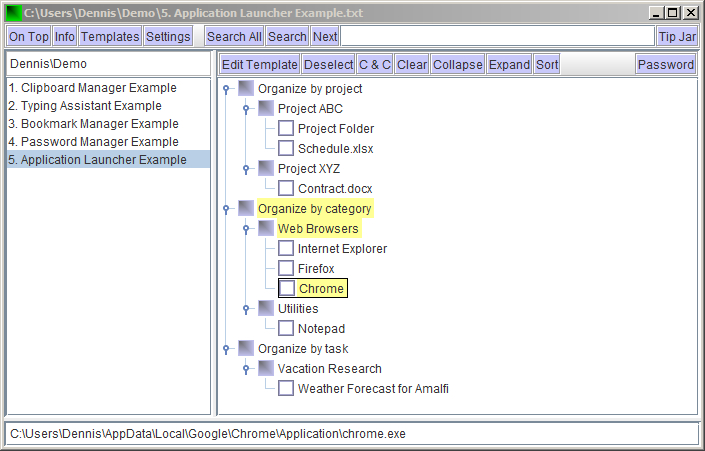Click the Edit Template button
705x451 pixels.
click(x=259, y=64)
